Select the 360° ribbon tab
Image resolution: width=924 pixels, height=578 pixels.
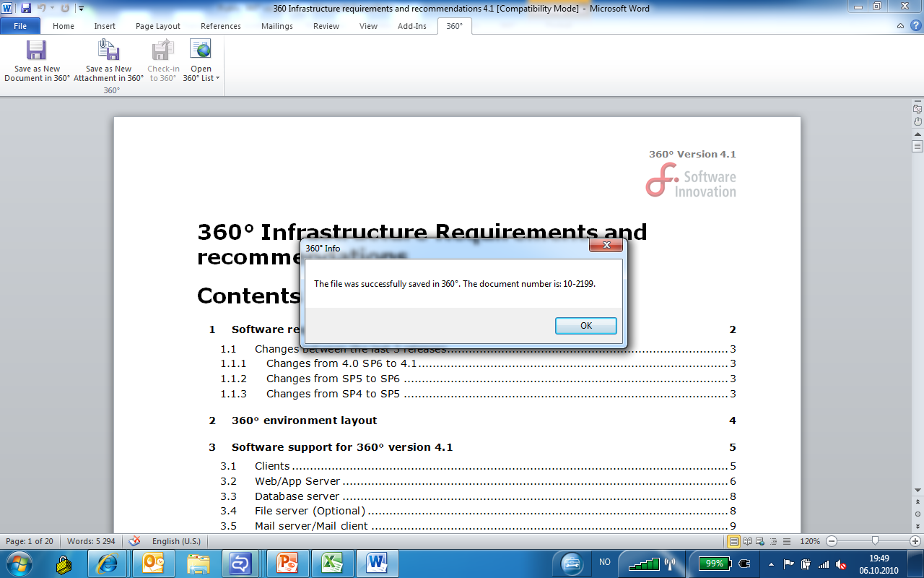[x=455, y=26]
